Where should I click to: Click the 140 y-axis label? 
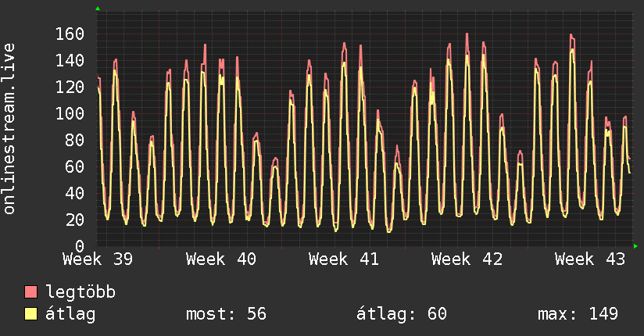pos(70,61)
